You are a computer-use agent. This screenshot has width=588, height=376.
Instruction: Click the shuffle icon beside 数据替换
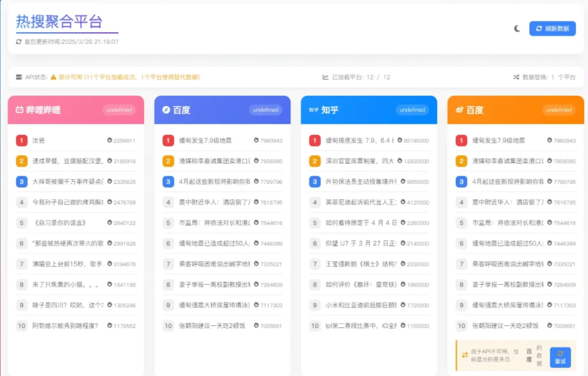click(516, 77)
